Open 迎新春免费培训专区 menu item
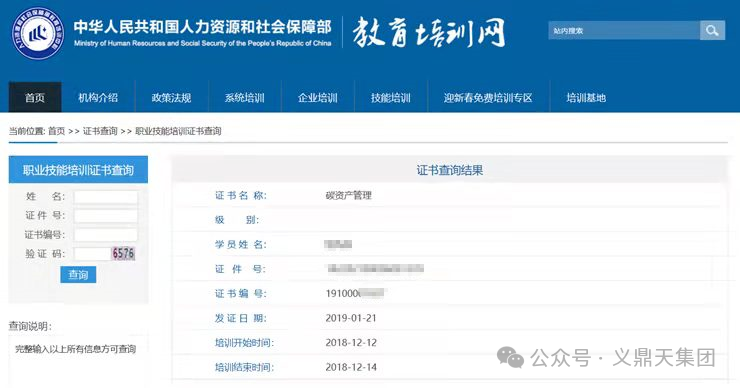Viewport: 740px width, 388px height. (488, 98)
